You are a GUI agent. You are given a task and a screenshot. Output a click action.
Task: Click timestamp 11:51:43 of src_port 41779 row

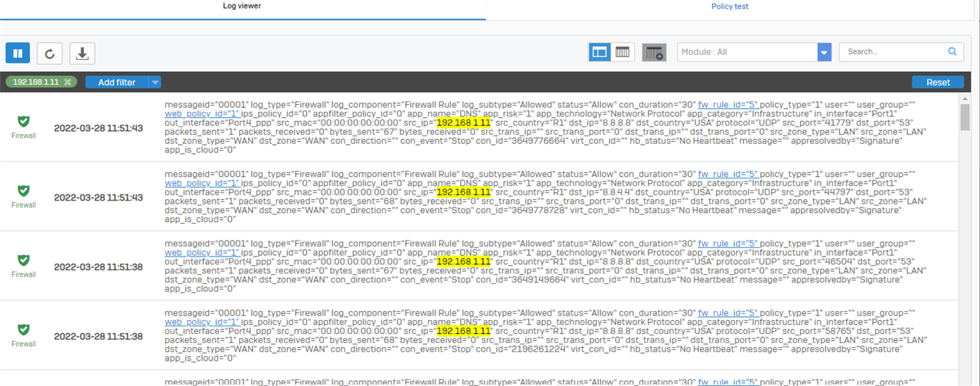point(98,128)
